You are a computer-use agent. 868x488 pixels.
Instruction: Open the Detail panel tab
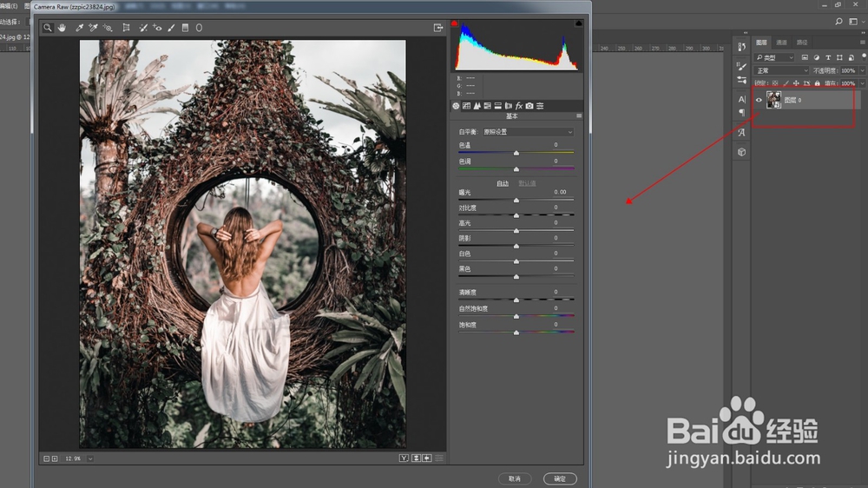pyautogui.click(x=477, y=106)
